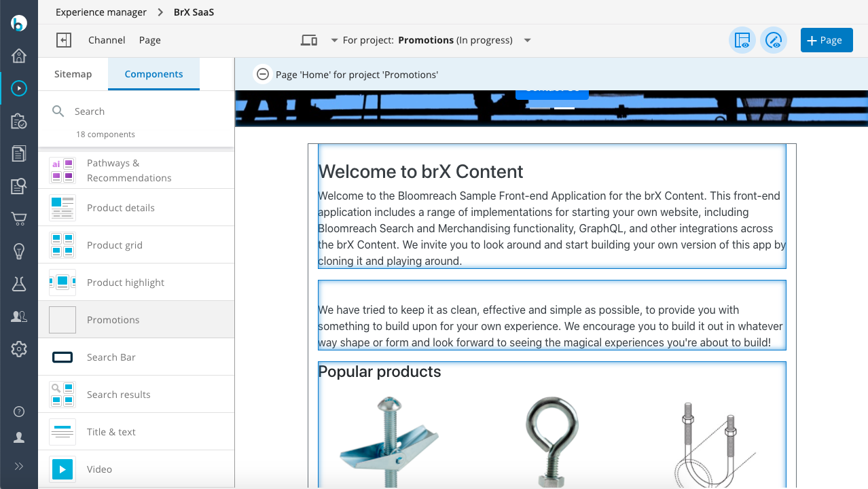868x489 pixels.
Task: Open the Channel menu
Action: tap(107, 40)
